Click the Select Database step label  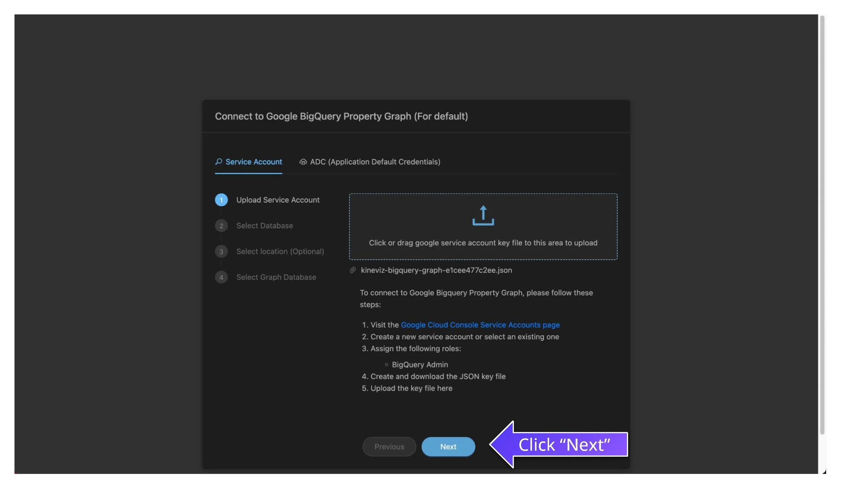tap(264, 226)
